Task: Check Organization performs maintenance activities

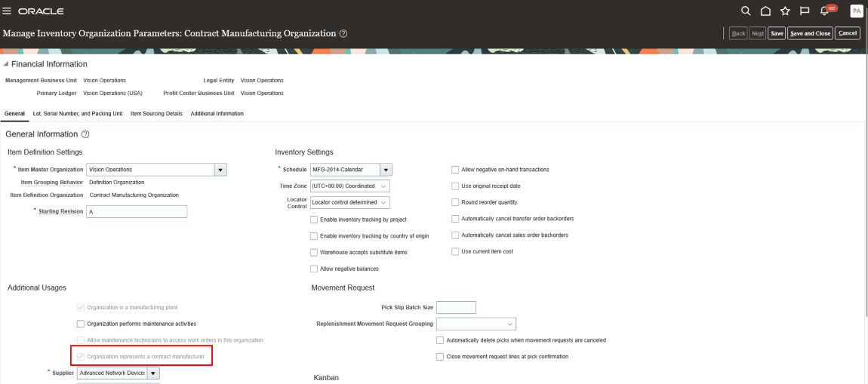Action: 81,324
